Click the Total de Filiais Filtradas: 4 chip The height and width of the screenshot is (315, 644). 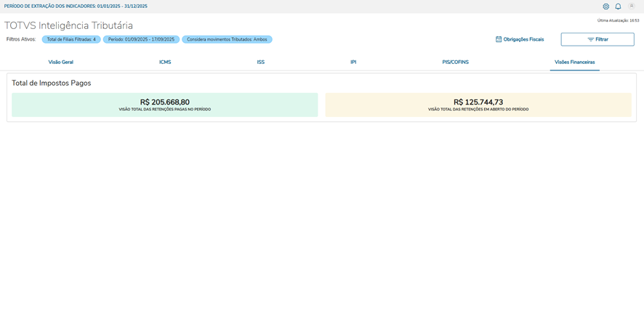[71, 39]
